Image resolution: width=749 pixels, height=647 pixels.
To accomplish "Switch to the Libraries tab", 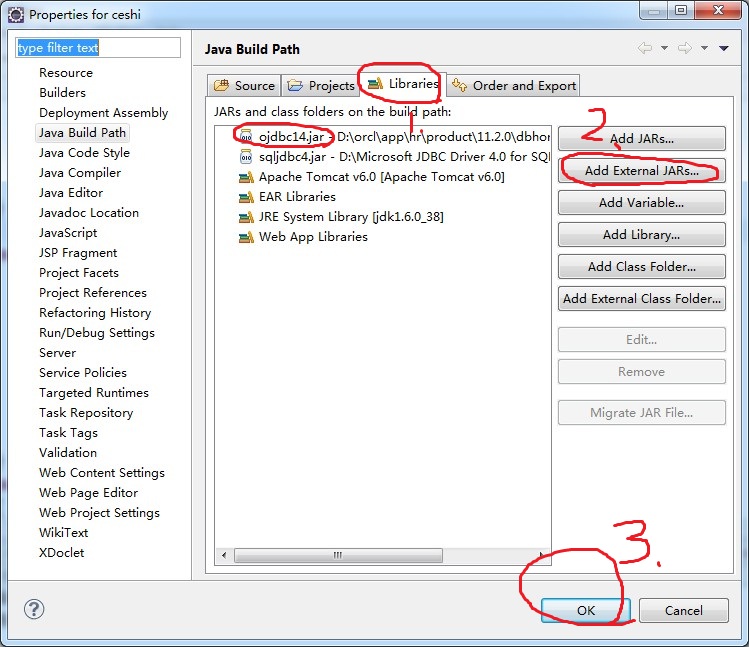I will (x=403, y=84).
